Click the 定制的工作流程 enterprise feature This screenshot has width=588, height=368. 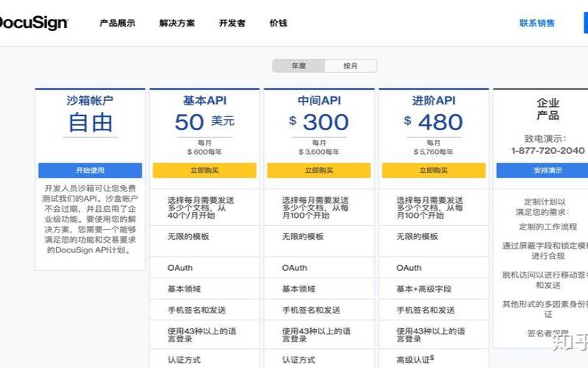pyautogui.click(x=548, y=227)
